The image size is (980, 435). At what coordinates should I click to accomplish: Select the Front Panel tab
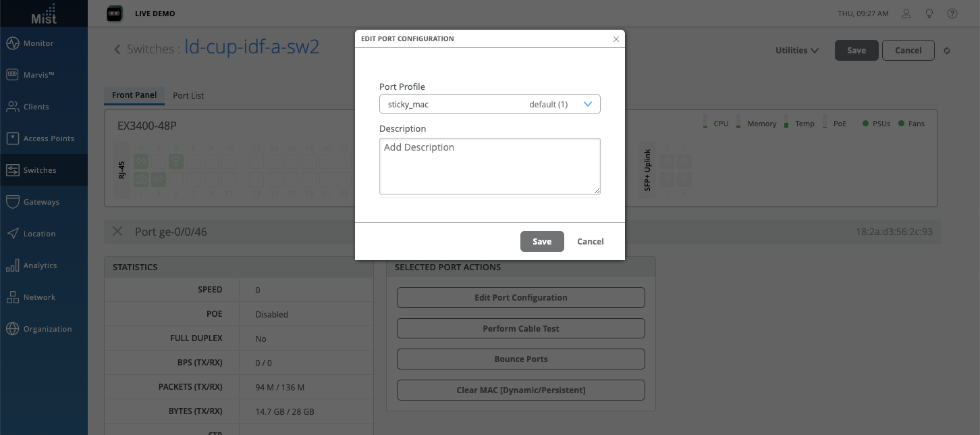coord(134,95)
